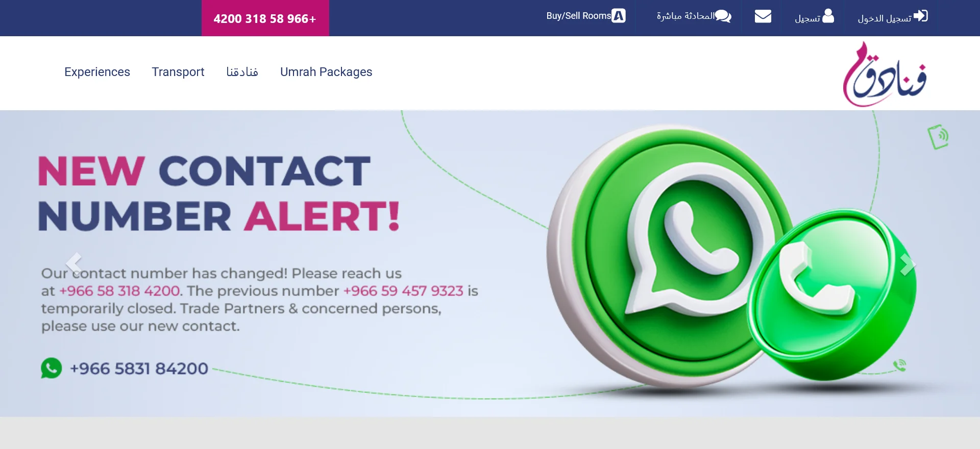Open the فنادقنا menu item
980x449 pixels.
(x=242, y=72)
